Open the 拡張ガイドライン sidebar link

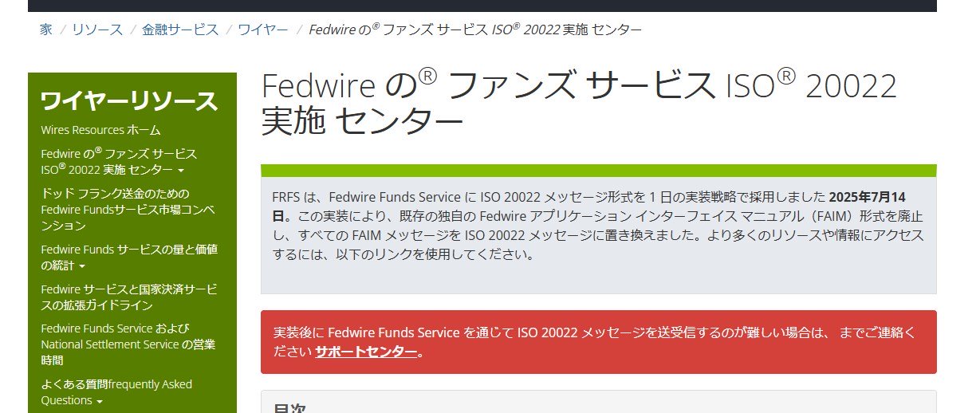(x=128, y=297)
